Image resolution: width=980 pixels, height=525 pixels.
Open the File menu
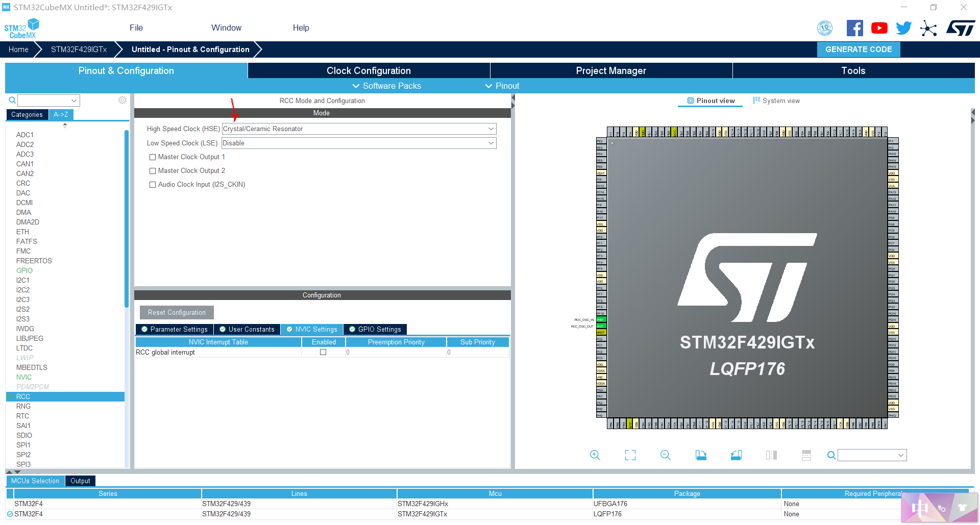[136, 28]
